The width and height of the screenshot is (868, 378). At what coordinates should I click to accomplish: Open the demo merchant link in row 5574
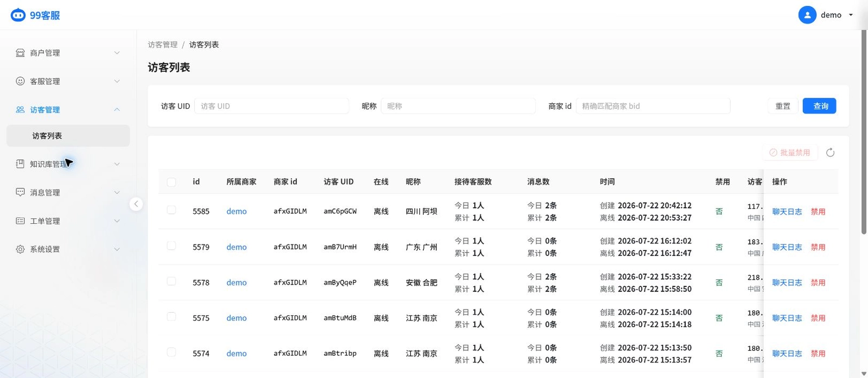point(237,354)
